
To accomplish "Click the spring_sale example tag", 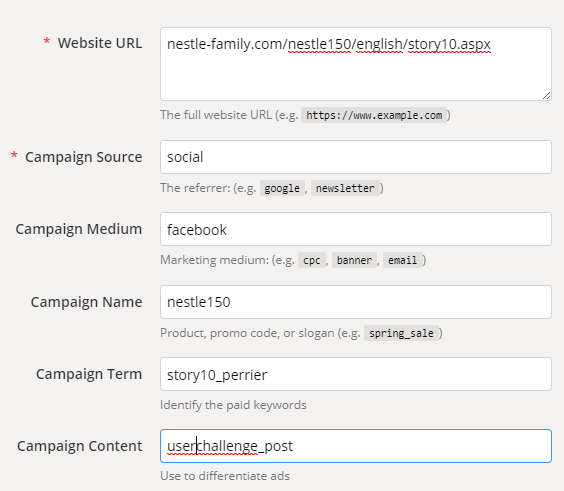I will click(x=401, y=333).
